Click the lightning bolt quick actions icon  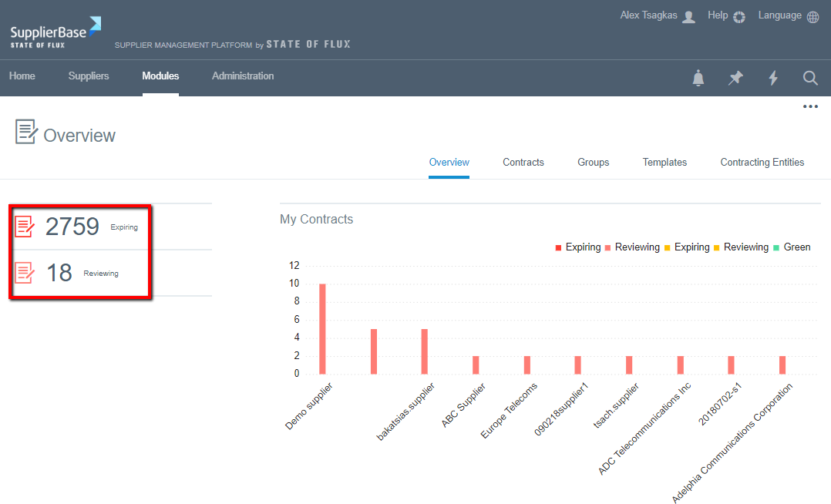click(773, 78)
